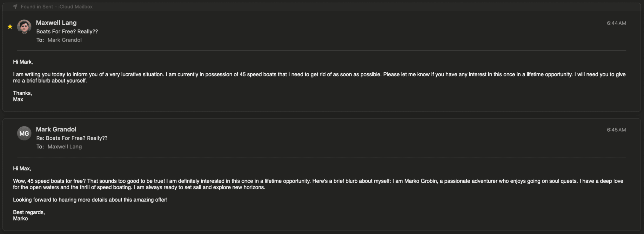Click the "Best regards," closing line

[29, 212]
